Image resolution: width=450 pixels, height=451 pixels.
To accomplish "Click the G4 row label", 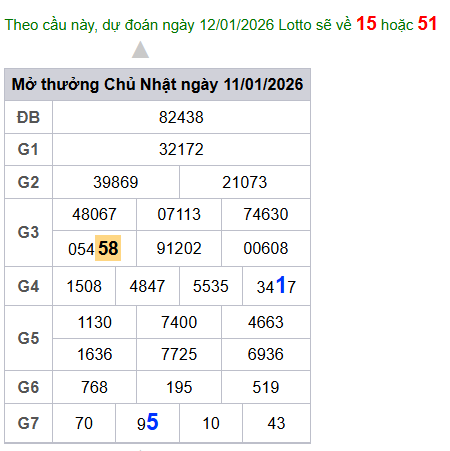I will coord(28,286).
